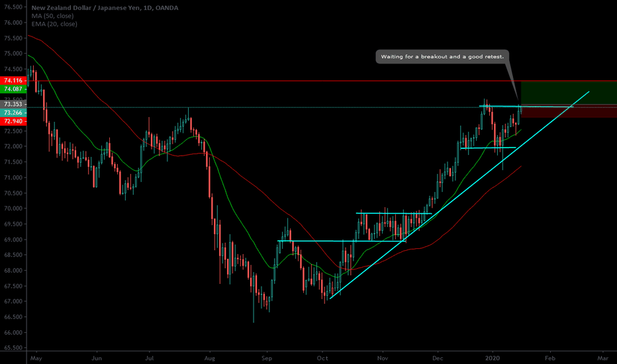The height and width of the screenshot is (364, 617).
Task: Click the Oct label on the time axis
Action: [323, 357]
